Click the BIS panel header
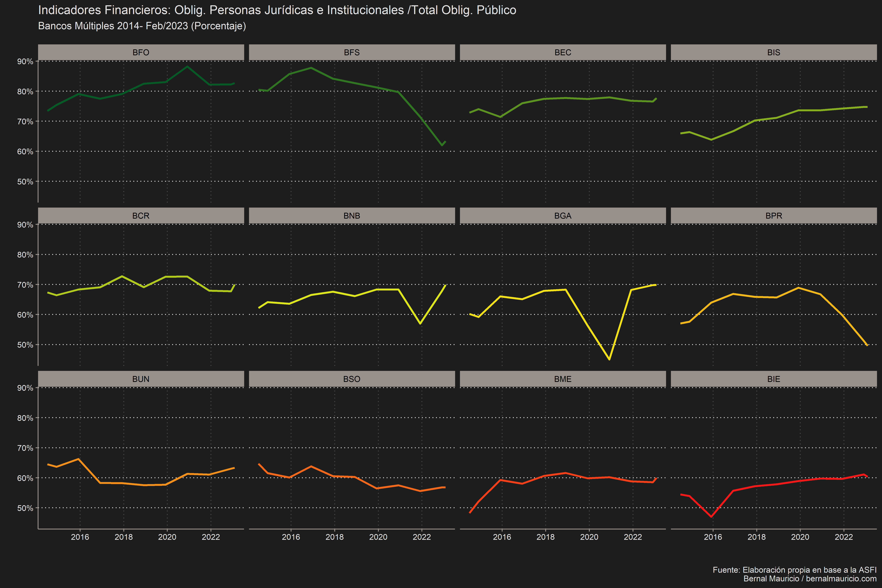 [774, 52]
